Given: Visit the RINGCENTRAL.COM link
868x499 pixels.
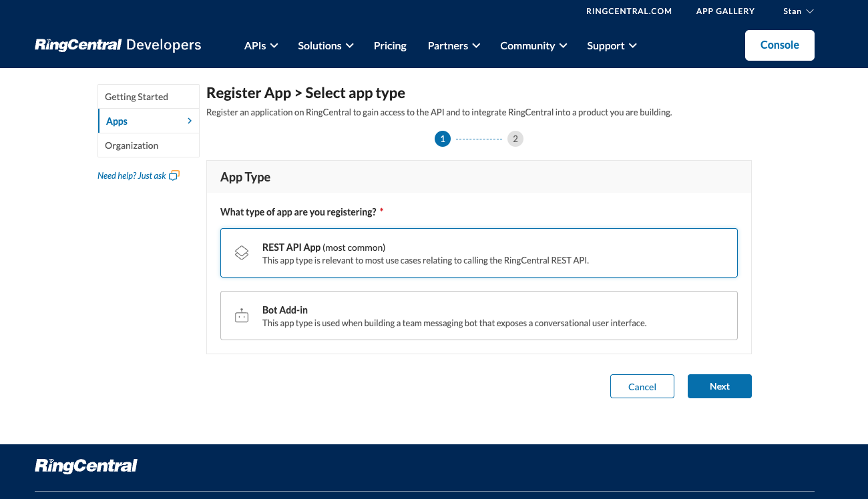Looking at the screenshot, I should pyautogui.click(x=629, y=11).
